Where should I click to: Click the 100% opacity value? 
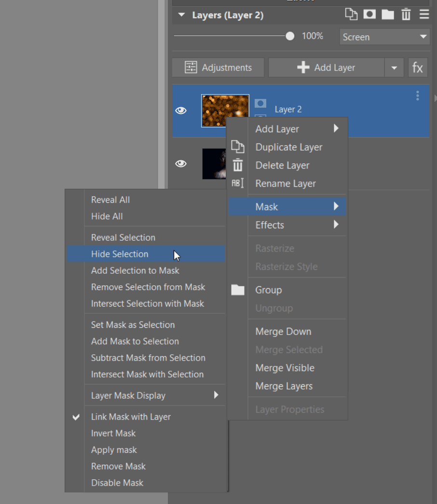(313, 36)
